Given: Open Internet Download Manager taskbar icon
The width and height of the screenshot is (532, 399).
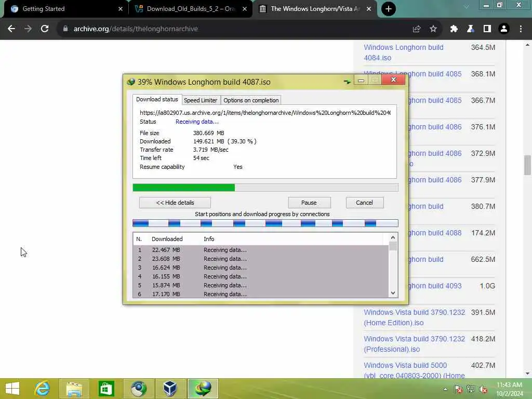Looking at the screenshot, I should coord(203,389).
